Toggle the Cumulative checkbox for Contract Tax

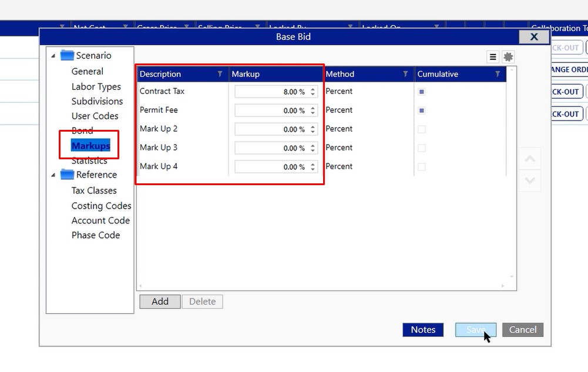pyautogui.click(x=421, y=92)
